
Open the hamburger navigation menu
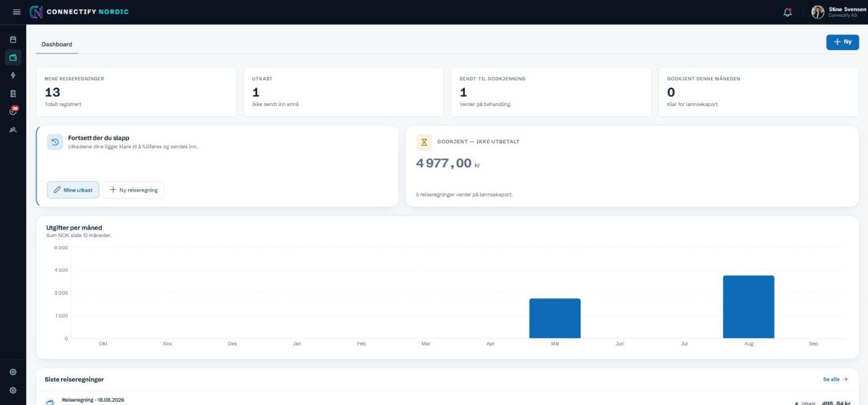pyautogui.click(x=17, y=12)
